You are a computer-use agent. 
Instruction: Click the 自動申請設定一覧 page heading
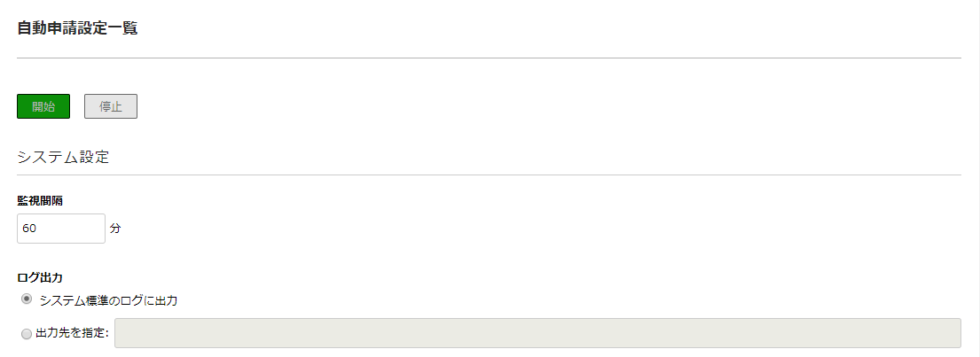coord(77,28)
